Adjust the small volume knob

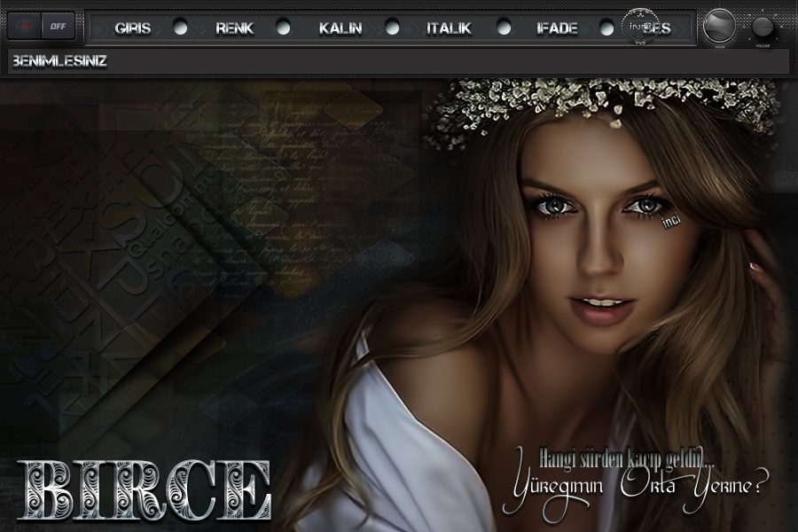(x=763, y=27)
